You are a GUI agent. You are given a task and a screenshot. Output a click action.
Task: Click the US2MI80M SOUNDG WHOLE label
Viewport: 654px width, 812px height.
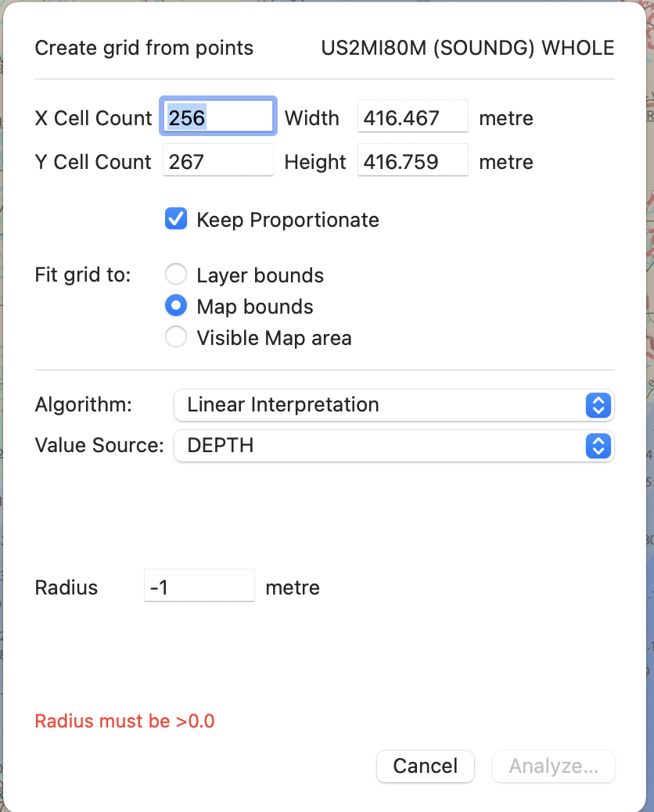[467, 48]
